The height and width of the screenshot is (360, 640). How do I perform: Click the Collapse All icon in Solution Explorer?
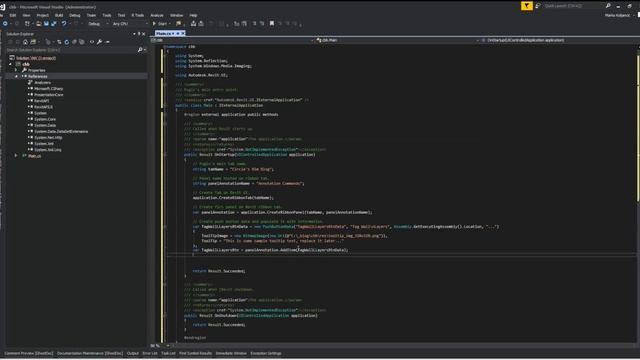(x=74, y=42)
